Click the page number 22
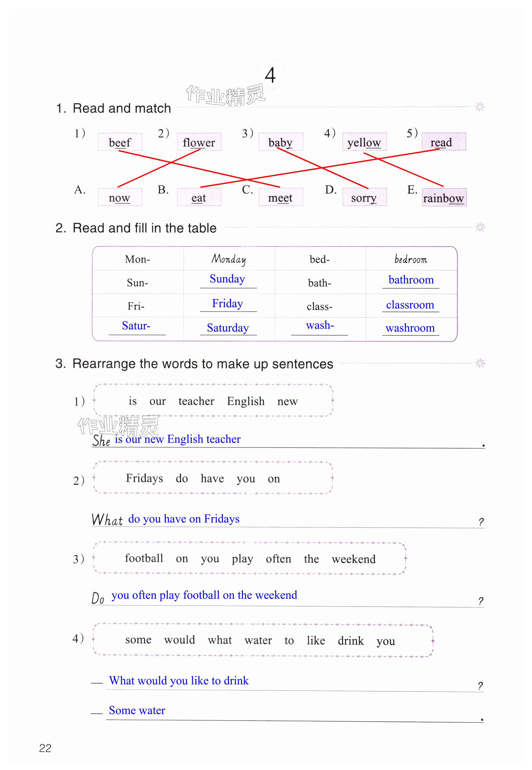Viewport: 532px width, 770px height. (x=45, y=748)
